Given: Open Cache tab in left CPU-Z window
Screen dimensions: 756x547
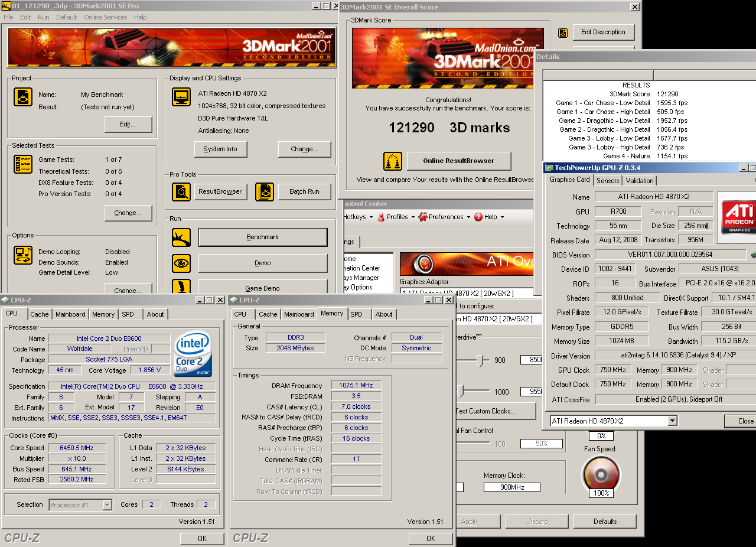Looking at the screenshot, I should 40,314.
